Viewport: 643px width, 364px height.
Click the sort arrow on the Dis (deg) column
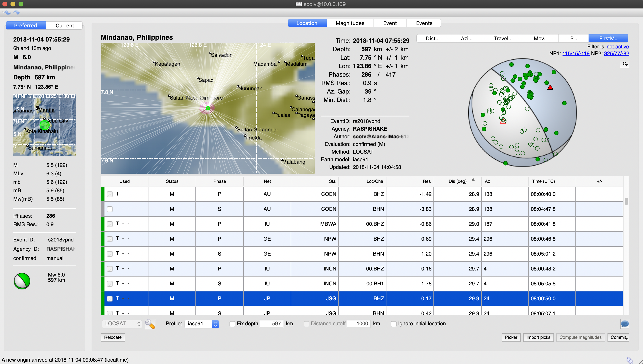pos(473,180)
